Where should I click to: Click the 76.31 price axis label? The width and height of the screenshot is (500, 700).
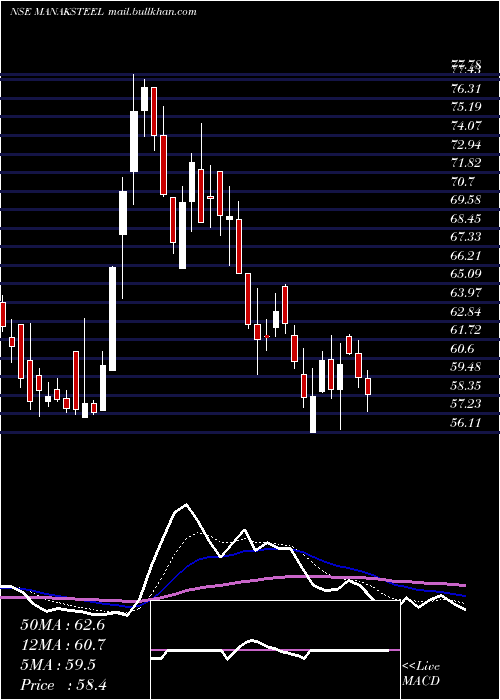coord(466,89)
